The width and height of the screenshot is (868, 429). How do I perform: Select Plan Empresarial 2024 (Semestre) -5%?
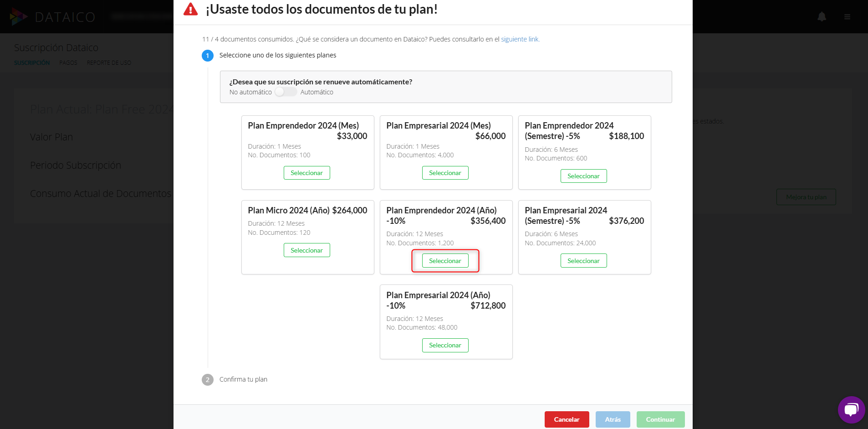click(x=583, y=261)
